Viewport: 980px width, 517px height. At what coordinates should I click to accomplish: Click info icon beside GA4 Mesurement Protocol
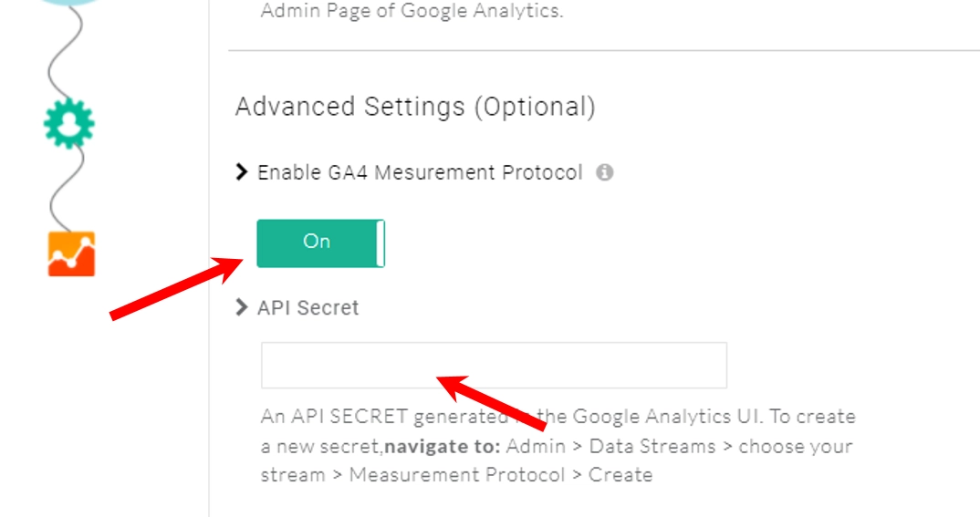pyautogui.click(x=604, y=172)
